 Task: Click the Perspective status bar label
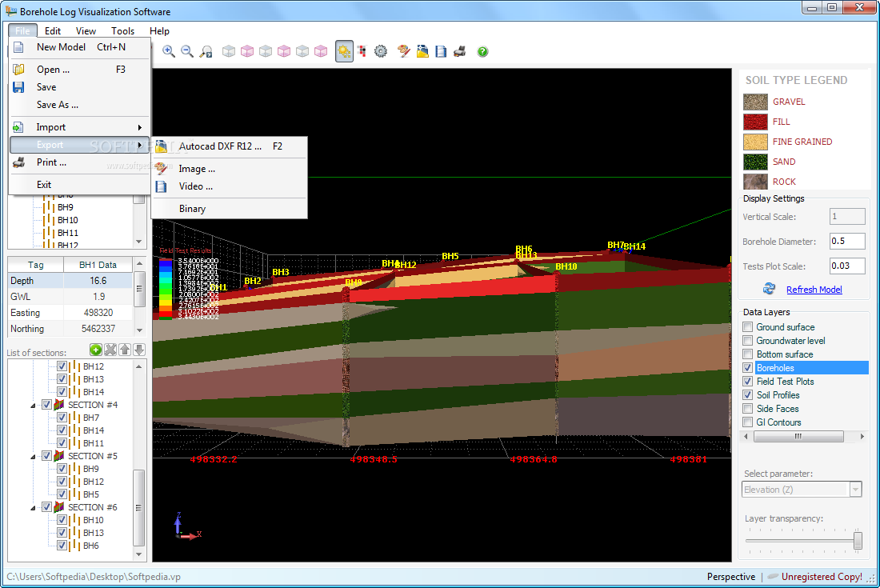tap(730, 577)
